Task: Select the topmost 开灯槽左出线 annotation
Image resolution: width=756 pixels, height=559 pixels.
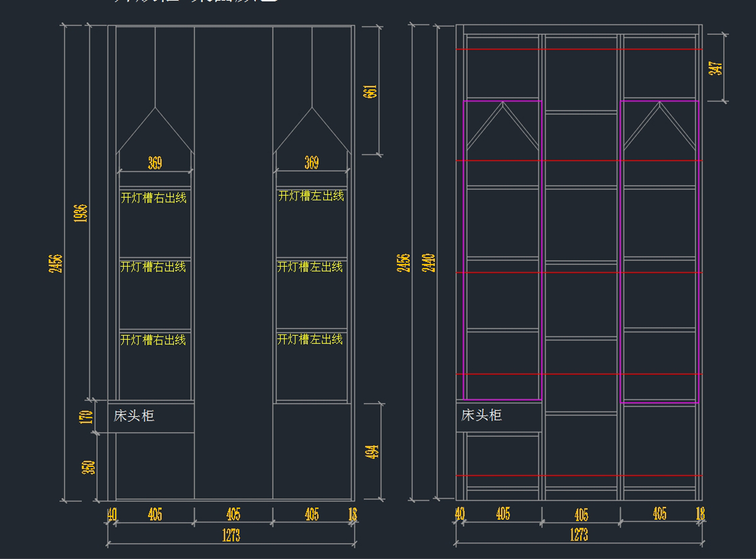Action: tap(311, 196)
